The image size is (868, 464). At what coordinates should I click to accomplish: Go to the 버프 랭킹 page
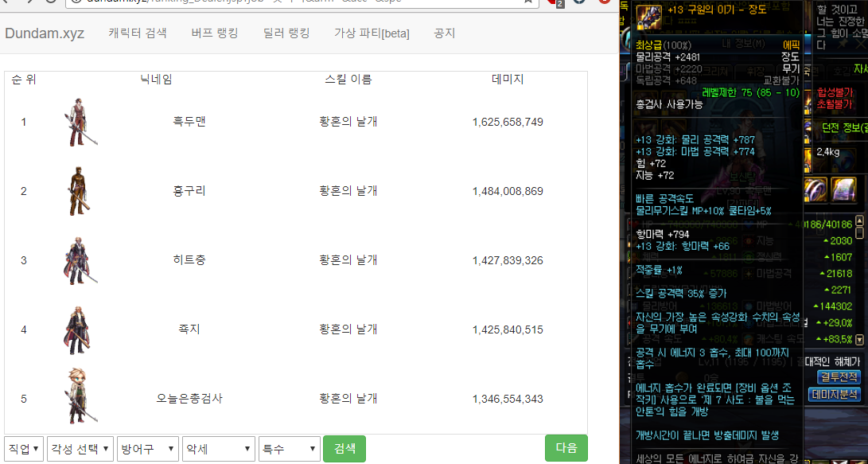215,33
